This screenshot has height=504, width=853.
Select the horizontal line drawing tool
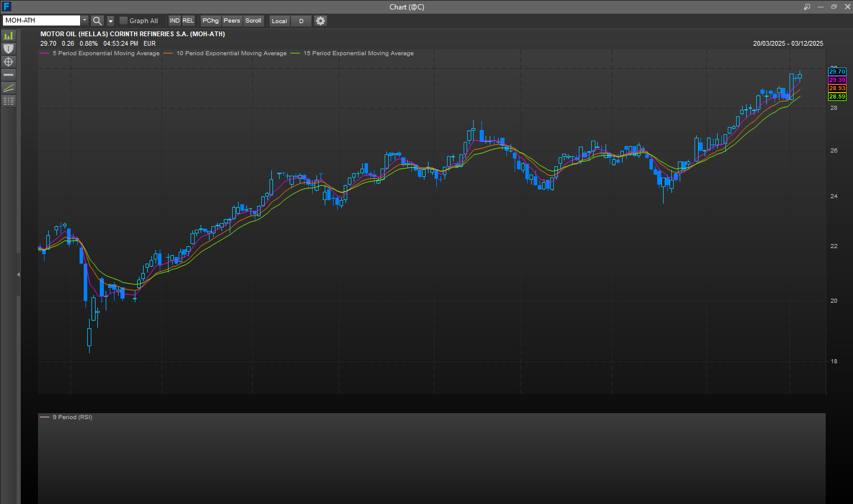pyautogui.click(x=8, y=75)
